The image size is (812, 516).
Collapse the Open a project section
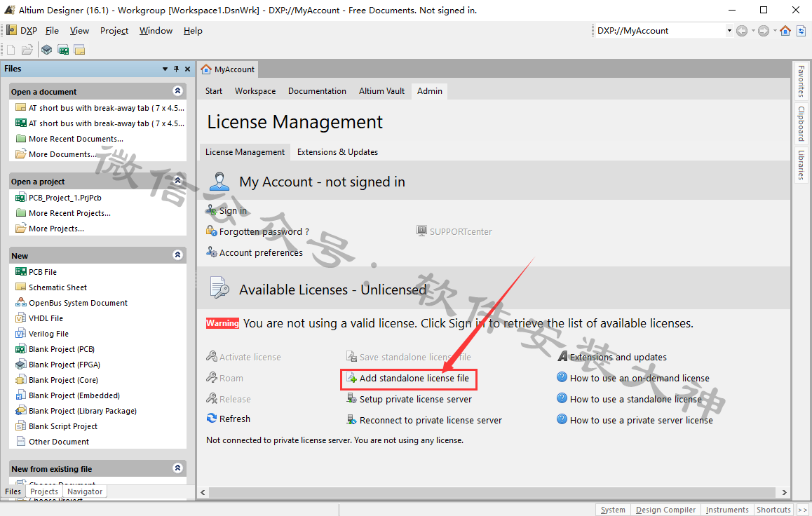pyautogui.click(x=177, y=181)
